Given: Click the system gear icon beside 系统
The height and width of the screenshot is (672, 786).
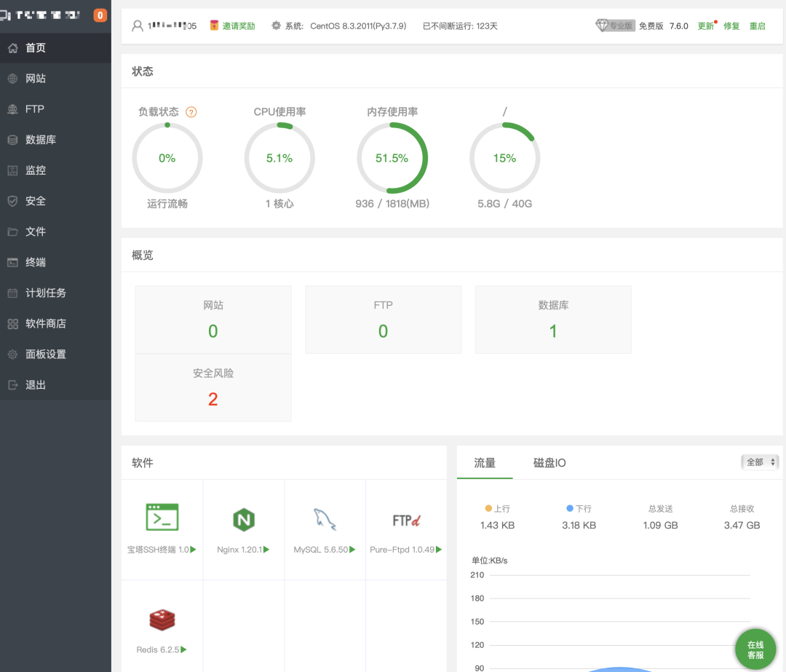Looking at the screenshot, I should tap(277, 25).
